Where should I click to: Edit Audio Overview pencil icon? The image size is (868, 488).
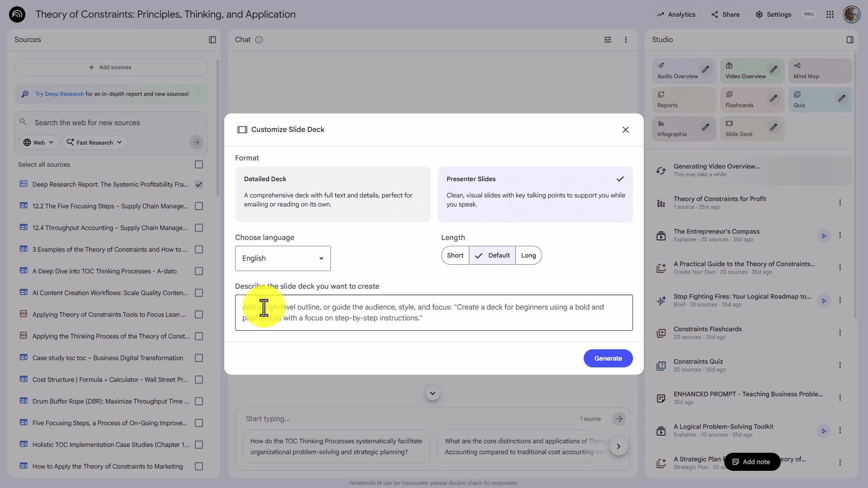pos(705,70)
